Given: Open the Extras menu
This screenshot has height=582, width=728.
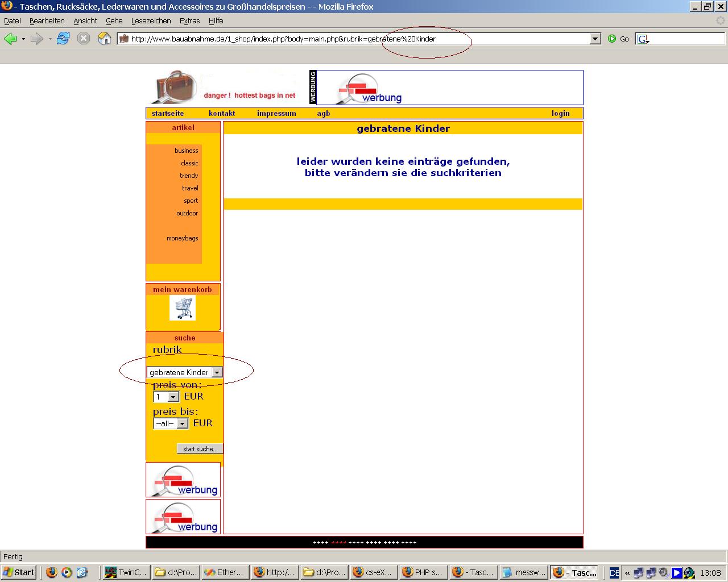Looking at the screenshot, I should 189,20.
